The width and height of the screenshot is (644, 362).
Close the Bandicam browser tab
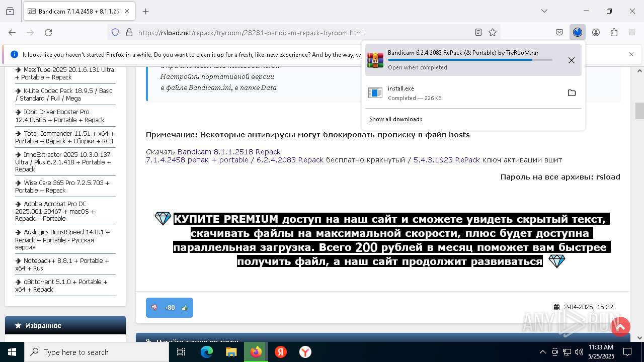tap(127, 11)
